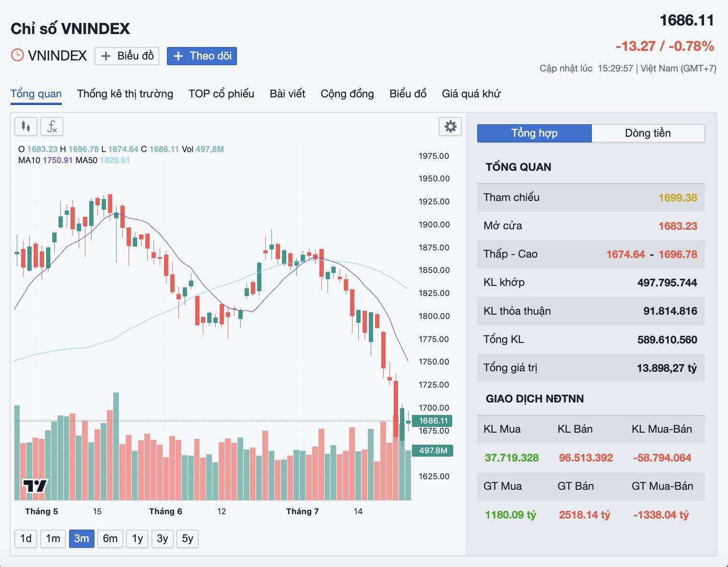This screenshot has width=728, height=567.
Task: Click the clock icon beside VNINDEX
Action: [x=17, y=55]
